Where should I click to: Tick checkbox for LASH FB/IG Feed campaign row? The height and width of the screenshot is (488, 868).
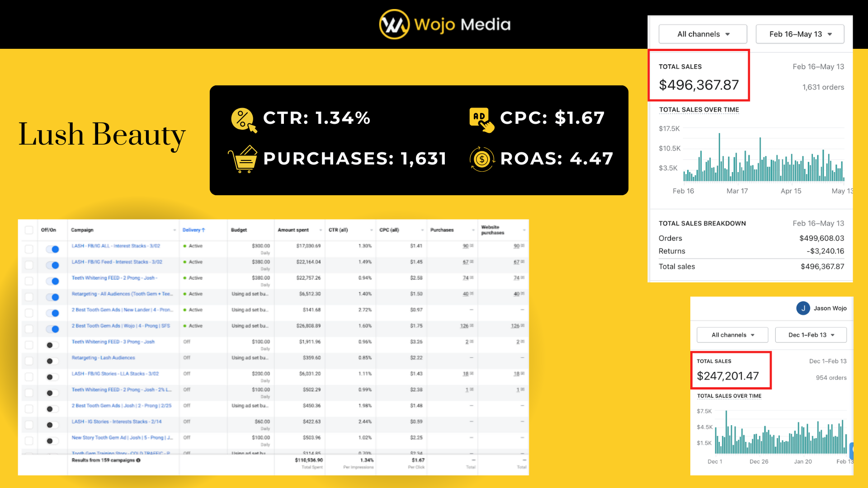(29, 265)
